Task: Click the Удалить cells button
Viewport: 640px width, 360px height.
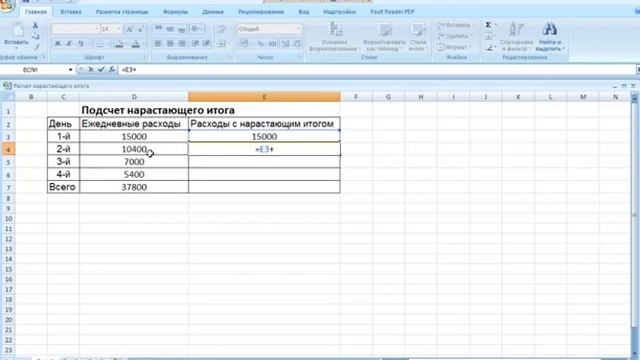Action: [x=453, y=36]
